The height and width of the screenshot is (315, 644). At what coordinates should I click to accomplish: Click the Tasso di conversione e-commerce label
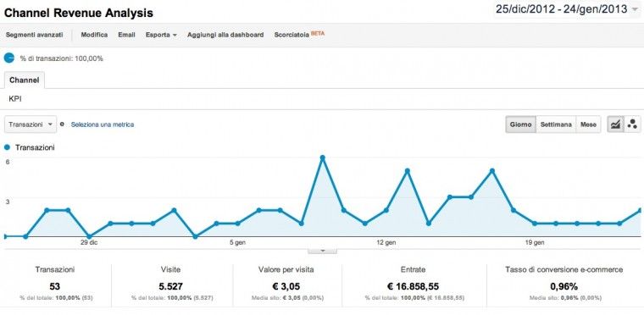coord(563,270)
